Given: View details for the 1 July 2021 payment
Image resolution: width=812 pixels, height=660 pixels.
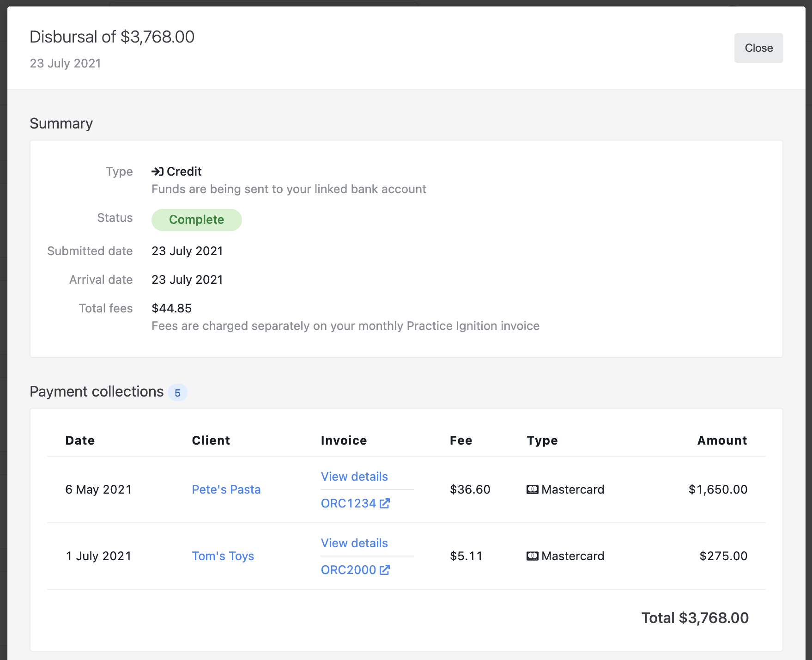Looking at the screenshot, I should [354, 543].
